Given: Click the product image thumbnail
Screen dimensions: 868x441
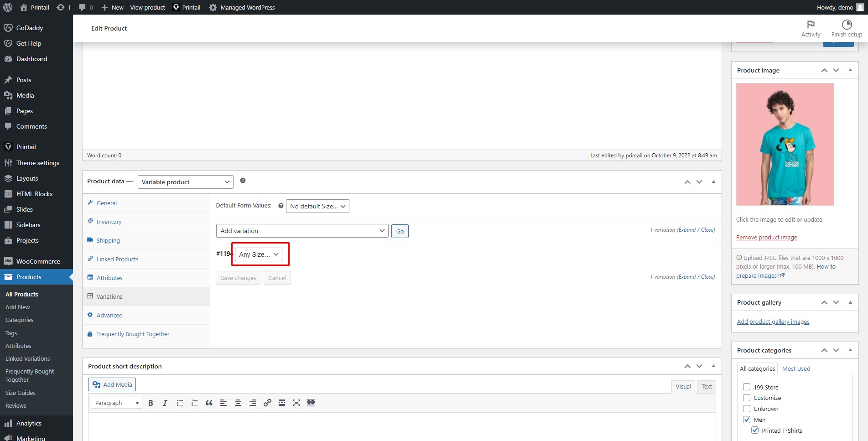Looking at the screenshot, I should 785,144.
